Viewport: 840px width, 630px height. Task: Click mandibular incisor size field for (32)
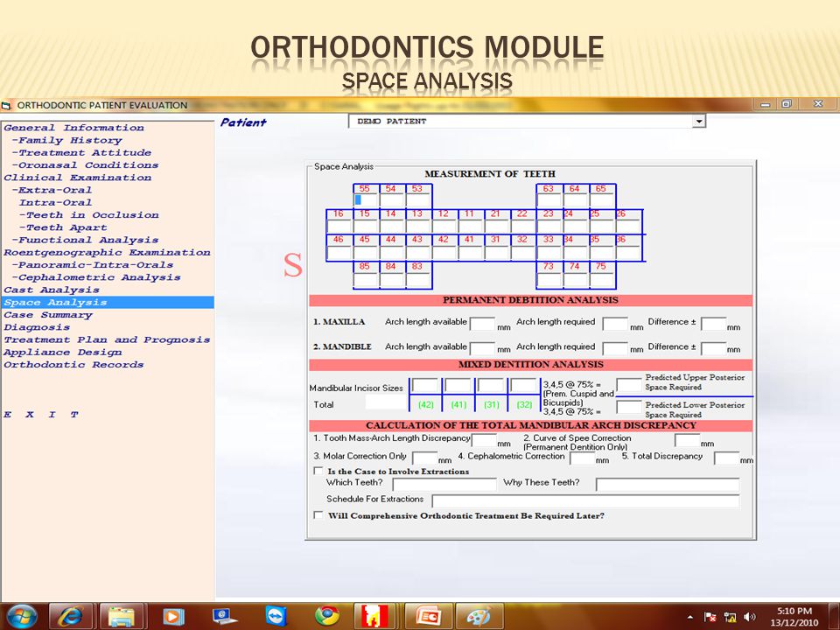coord(523,385)
